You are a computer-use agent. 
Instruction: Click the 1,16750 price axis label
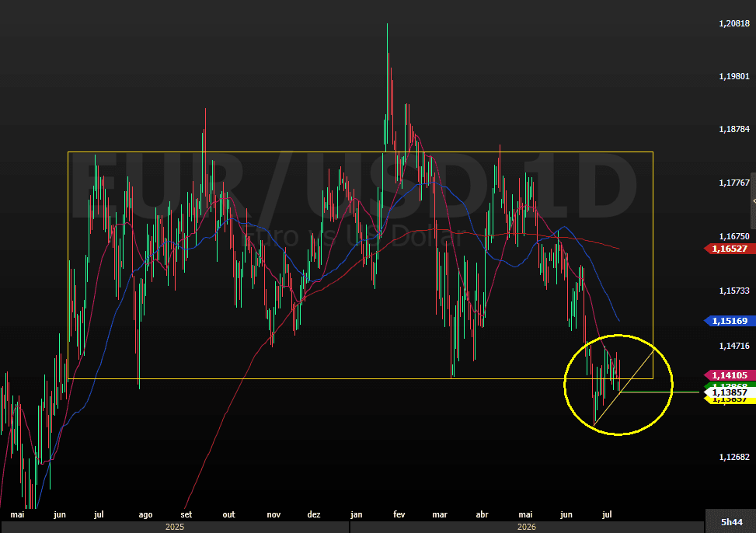(734, 236)
